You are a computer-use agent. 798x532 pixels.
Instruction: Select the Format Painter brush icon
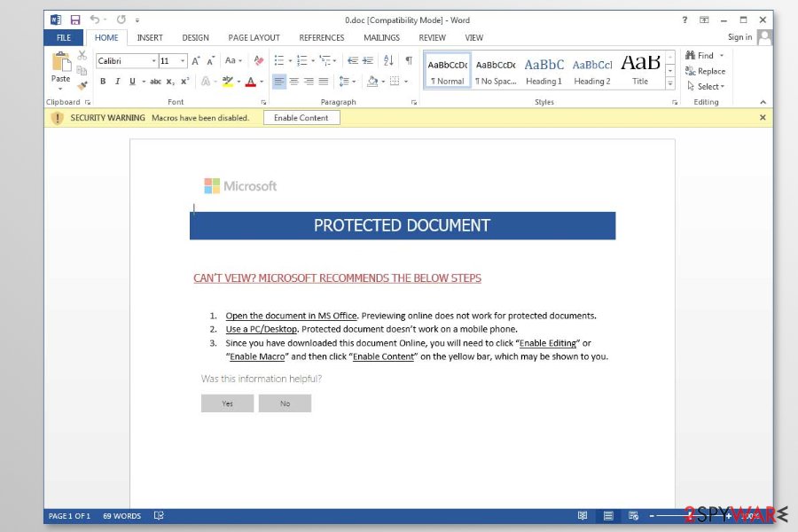tap(82, 85)
